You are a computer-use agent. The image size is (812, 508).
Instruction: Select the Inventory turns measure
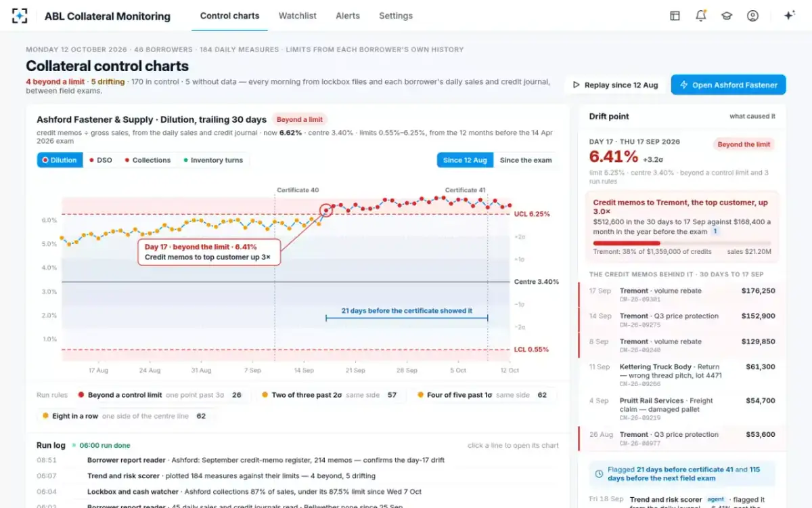click(213, 161)
